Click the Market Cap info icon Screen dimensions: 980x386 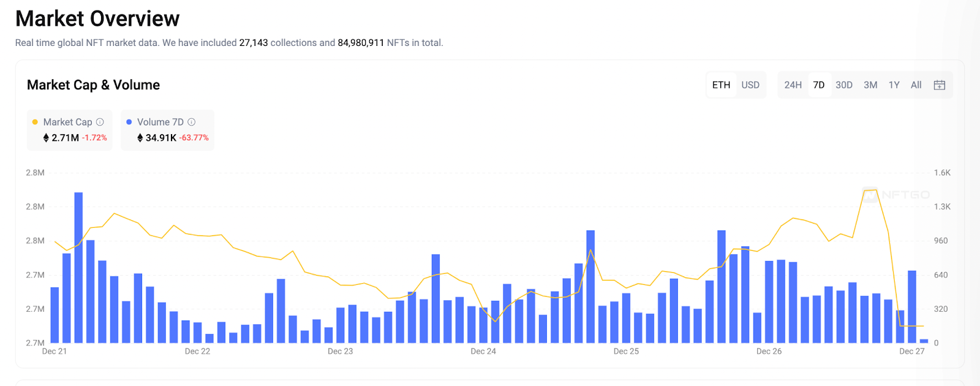point(100,122)
